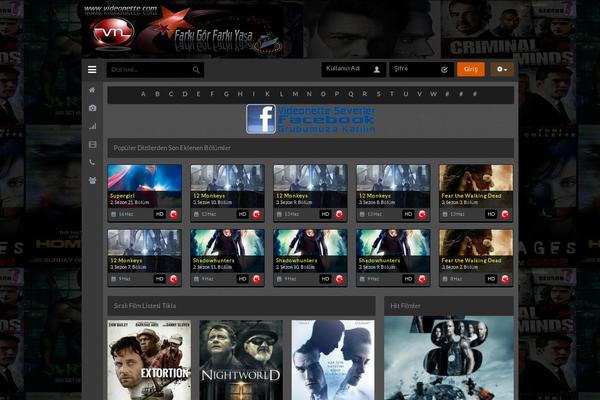Click the VNL logo in the banner
The image size is (600, 400).
pyautogui.click(x=114, y=33)
